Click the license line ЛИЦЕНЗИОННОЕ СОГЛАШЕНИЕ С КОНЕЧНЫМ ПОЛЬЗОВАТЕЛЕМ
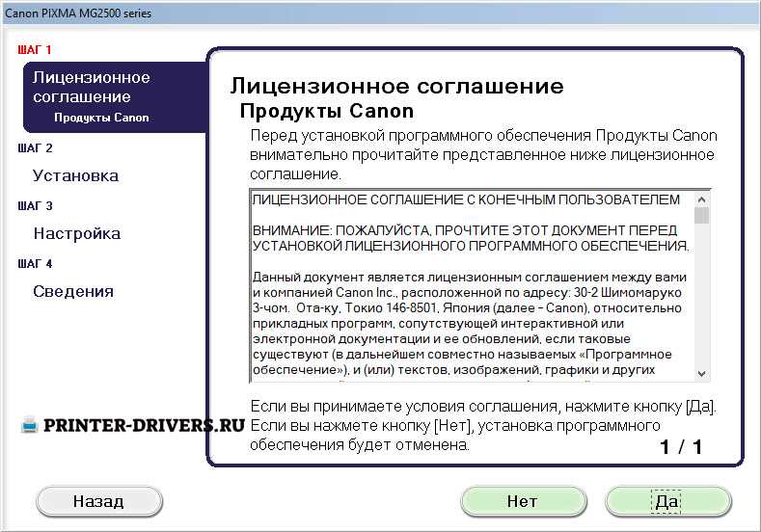This screenshot has width=761, height=532. [x=466, y=199]
